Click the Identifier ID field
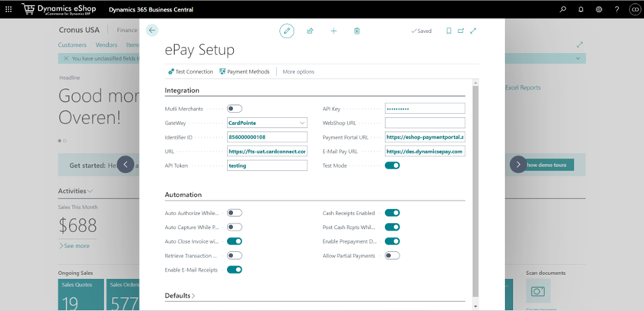The image size is (644, 311). pos(267,137)
